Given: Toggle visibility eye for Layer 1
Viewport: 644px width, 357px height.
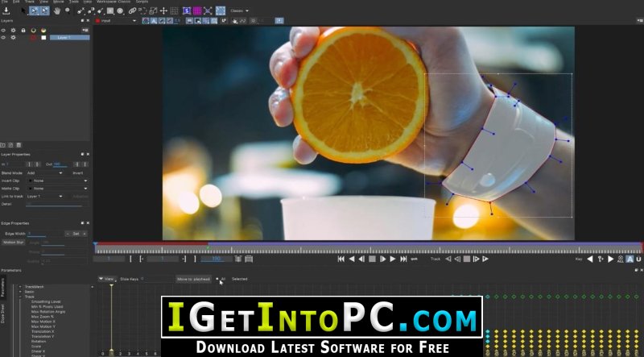Looking at the screenshot, I should [5, 37].
